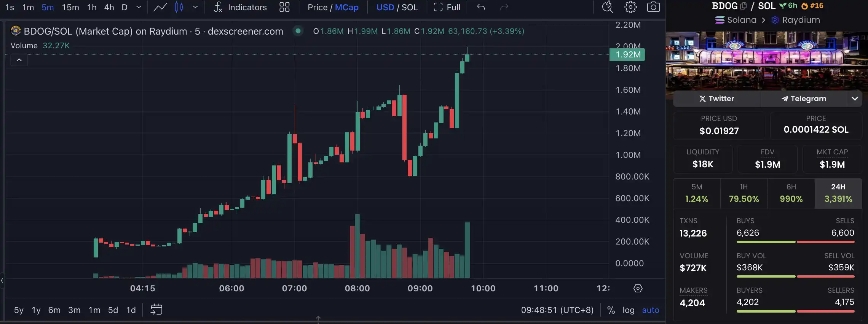Open chart settings gear icon
Screen dimensions: 868x324
630,7
